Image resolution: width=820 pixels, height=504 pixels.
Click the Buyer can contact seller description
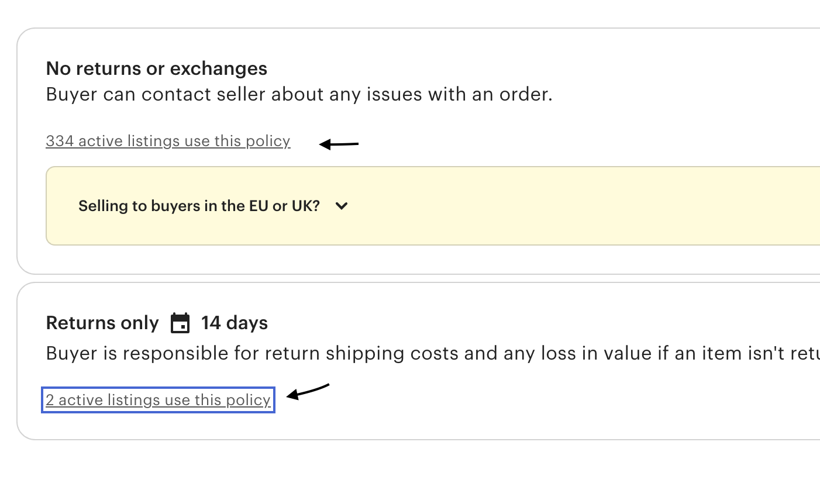pyautogui.click(x=299, y=94)
